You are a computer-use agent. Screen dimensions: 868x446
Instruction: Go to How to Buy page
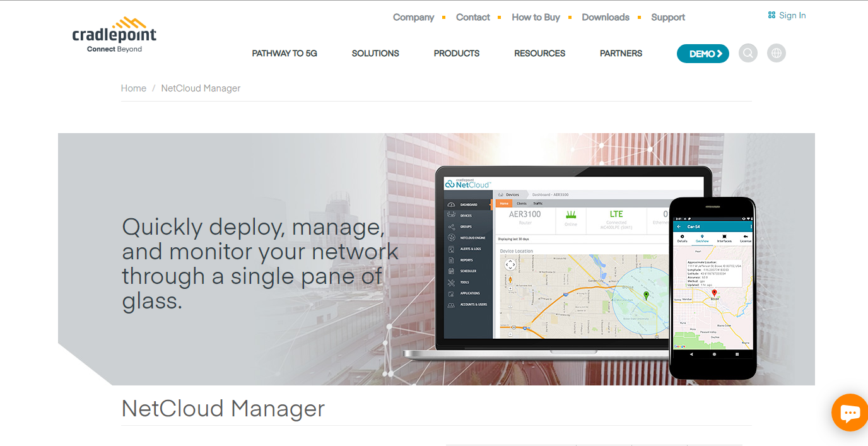click(536, 17)
